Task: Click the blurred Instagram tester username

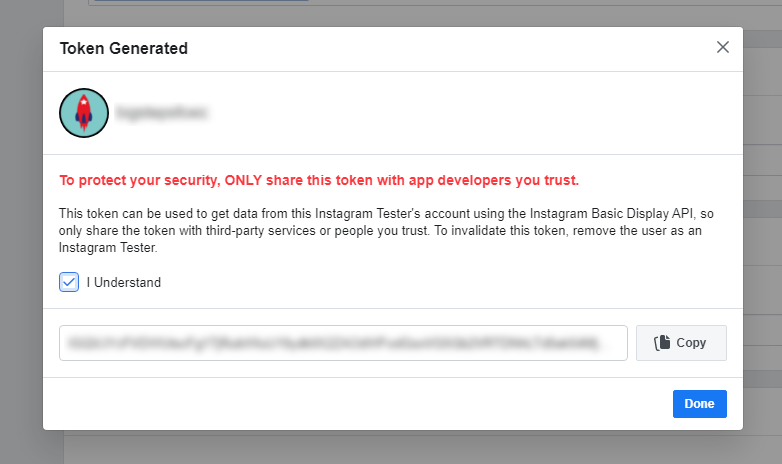Action: coord(162,113)
